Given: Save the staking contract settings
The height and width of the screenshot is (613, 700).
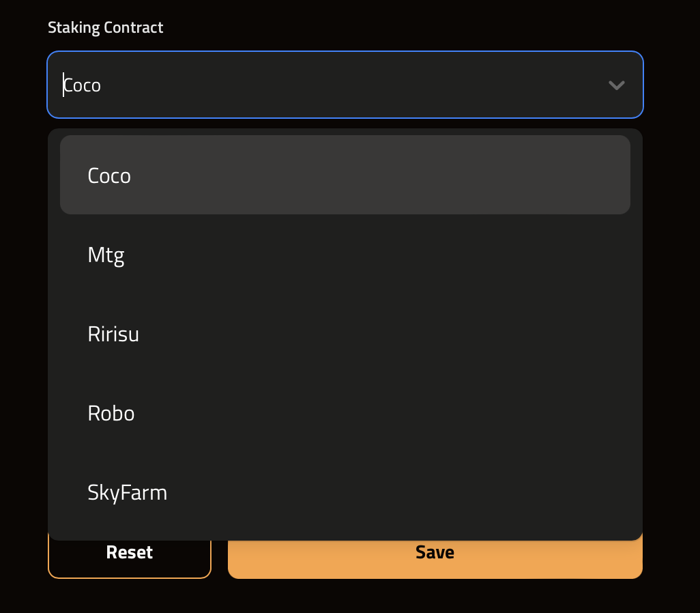Looking at the screenshot, I should point(435,557).
